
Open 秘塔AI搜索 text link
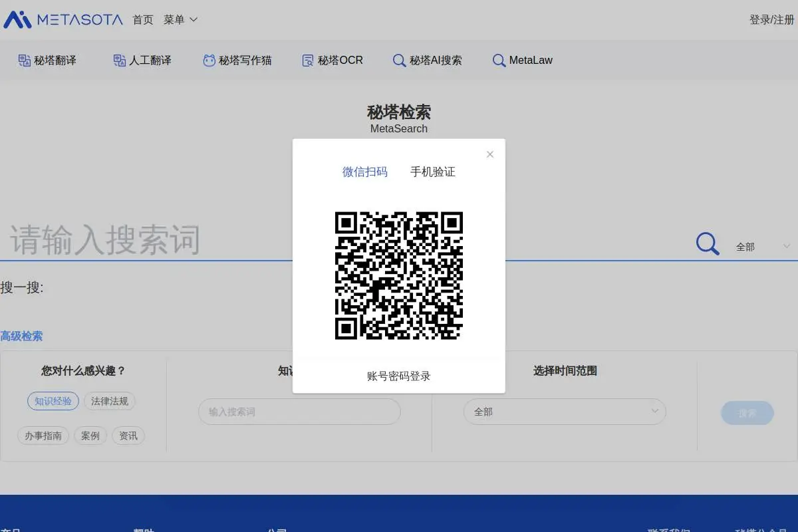[436, 61]
